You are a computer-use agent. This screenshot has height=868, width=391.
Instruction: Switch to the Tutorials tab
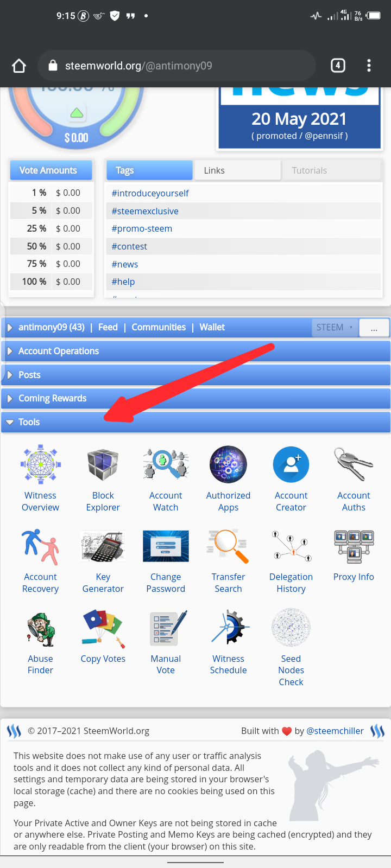[x=331, y=170]
